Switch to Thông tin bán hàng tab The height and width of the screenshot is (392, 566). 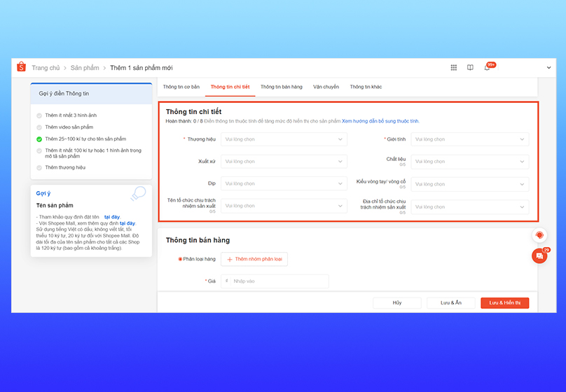(x=281, y=87)
